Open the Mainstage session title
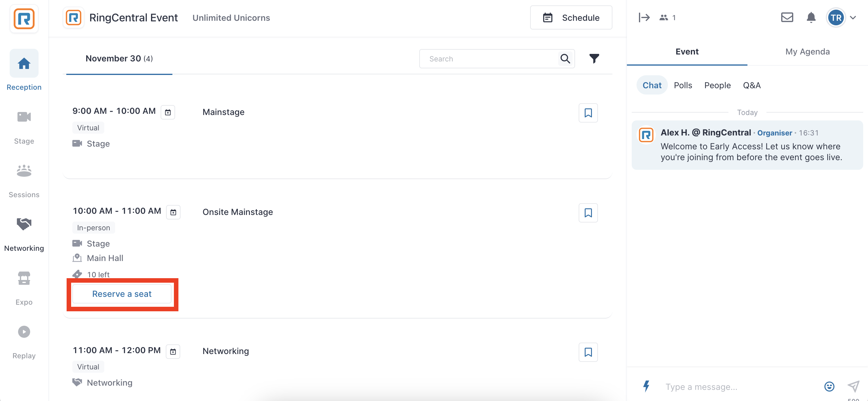868x401 pixels. 223,112
